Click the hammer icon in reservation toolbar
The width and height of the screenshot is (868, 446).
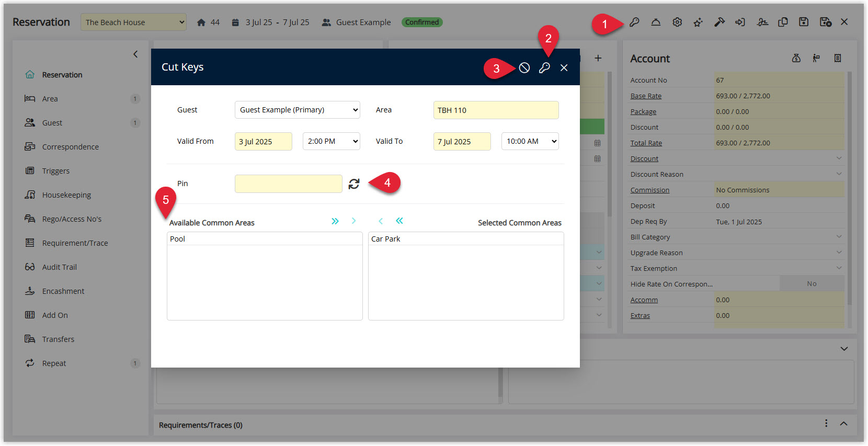pyautogui.click(x=719, y=22)
